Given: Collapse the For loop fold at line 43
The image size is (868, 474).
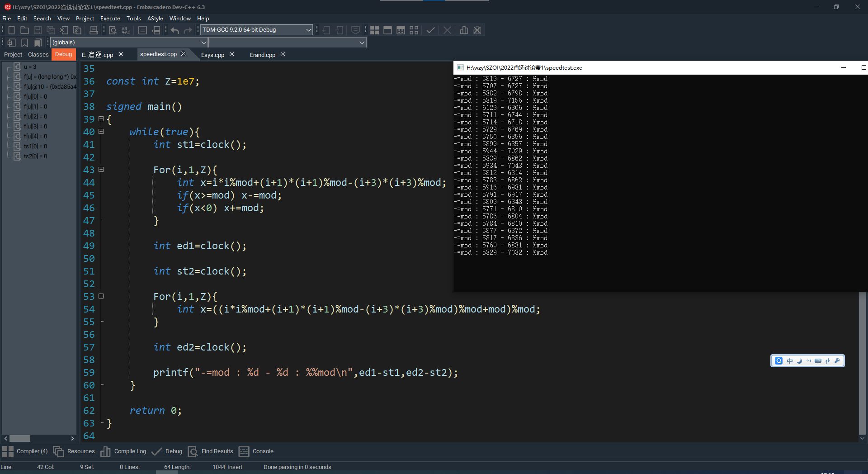Looking at the screenshot, I should point(101,170).
